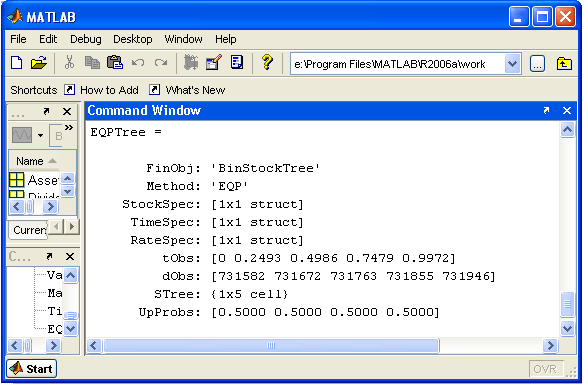This screenshot has height=385, width=584.
Task: Undock the Command Window panel
Action: click(x=546, y=110)
